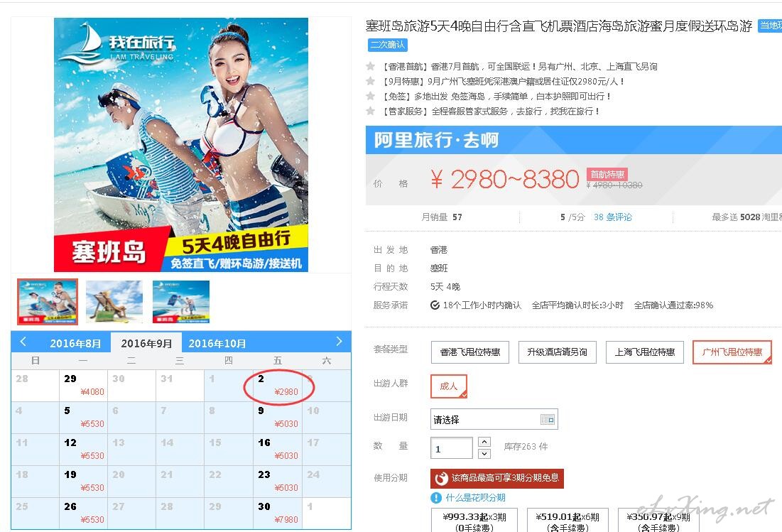Click the 花呗 installment logo icon
782x532 pixels.
pos(441,478)
